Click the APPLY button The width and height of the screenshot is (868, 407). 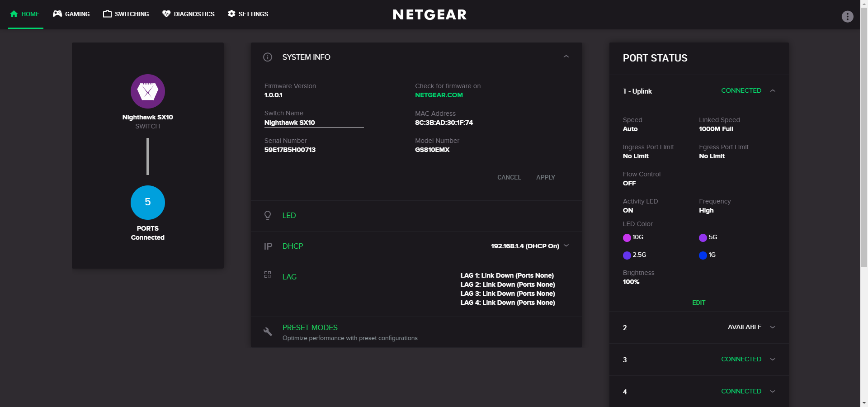546,177
